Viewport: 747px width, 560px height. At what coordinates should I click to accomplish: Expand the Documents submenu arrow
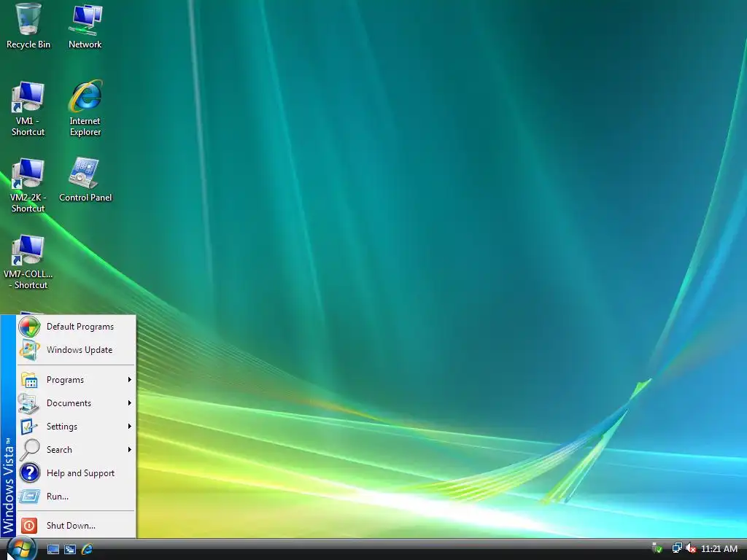coord(130,403)
